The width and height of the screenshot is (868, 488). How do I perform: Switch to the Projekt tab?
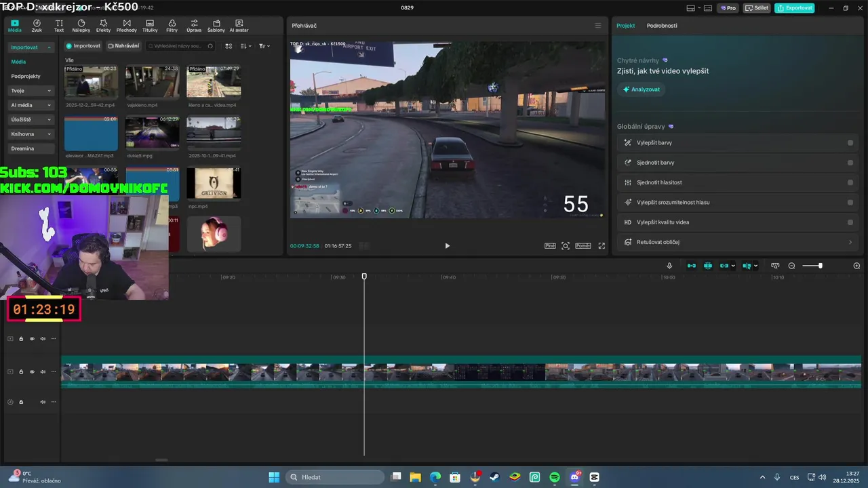pos(625,26)
